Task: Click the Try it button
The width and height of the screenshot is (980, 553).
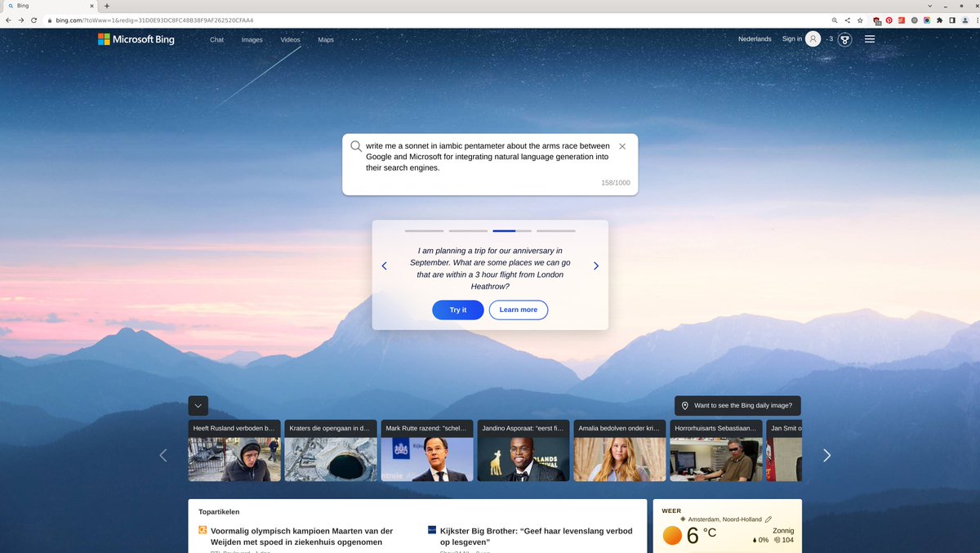Action: [x=458, y=310]
